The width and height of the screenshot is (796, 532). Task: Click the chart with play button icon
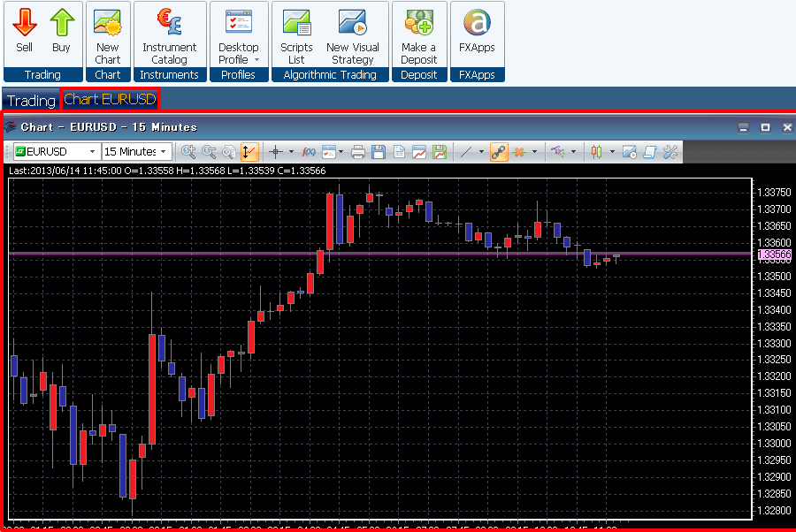(x=630, y=152)
